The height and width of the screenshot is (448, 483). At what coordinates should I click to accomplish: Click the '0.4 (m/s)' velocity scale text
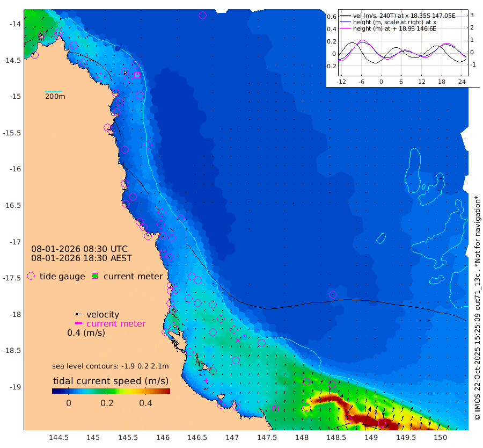[x=86, y=333]
